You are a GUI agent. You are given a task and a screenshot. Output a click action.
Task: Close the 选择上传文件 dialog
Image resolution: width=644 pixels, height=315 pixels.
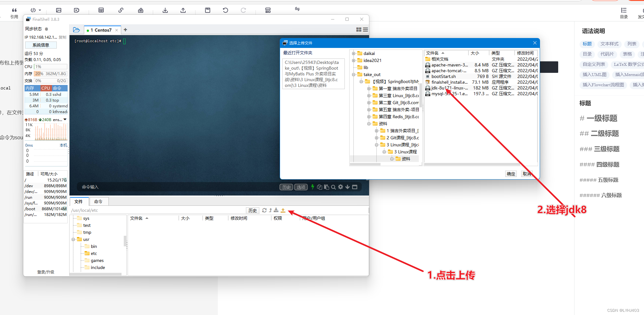click(x=535, y=43)
